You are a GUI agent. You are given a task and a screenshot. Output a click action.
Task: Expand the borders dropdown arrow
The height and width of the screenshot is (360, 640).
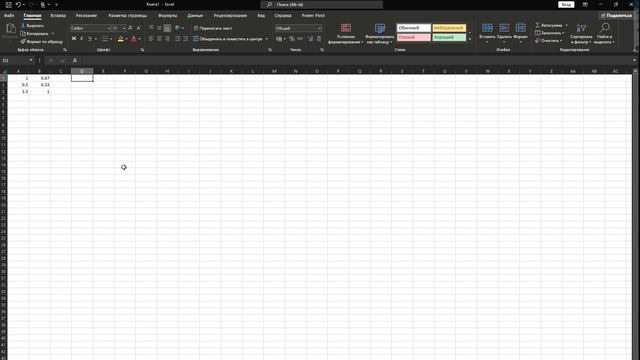tap(111, 39)
